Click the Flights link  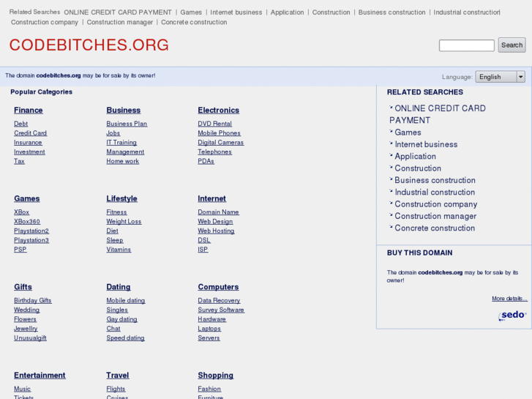click(x=116, y=389)
